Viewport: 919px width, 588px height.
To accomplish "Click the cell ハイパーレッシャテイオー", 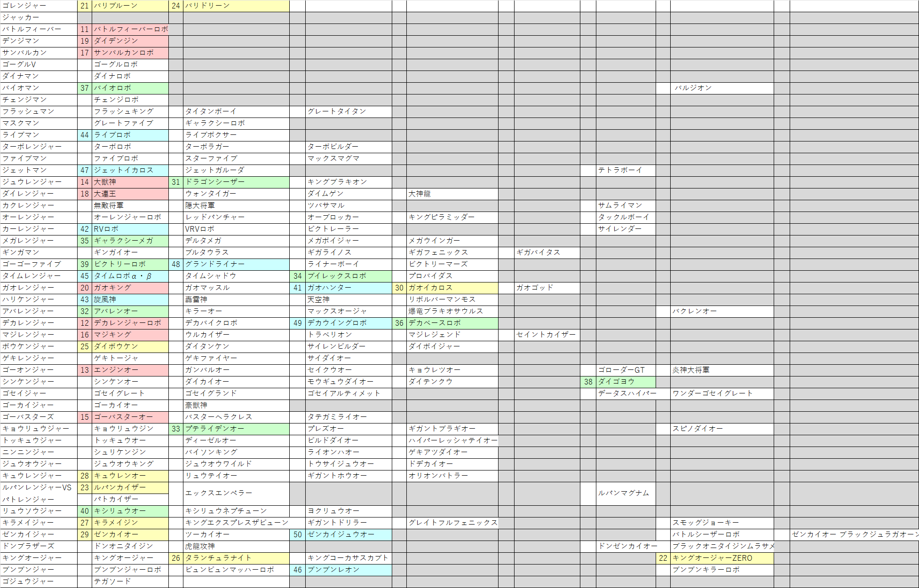I will [x=452, y=440].
